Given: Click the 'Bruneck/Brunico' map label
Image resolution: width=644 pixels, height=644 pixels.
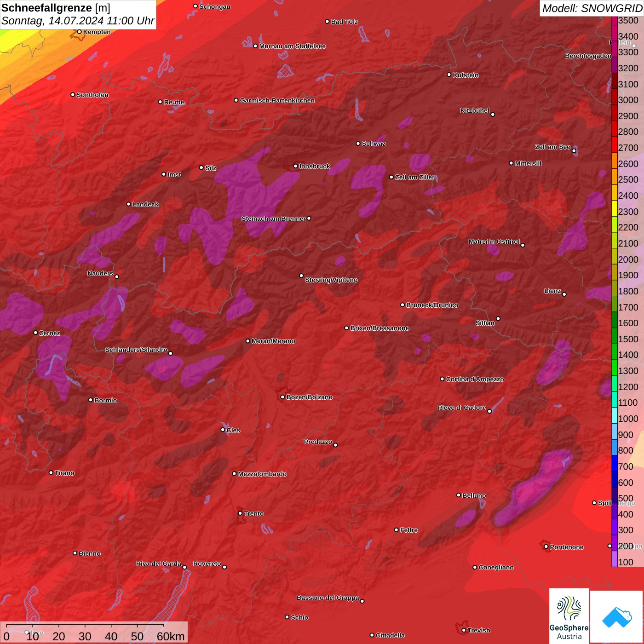Looking at the screenshot, I should tap(432, 305).
